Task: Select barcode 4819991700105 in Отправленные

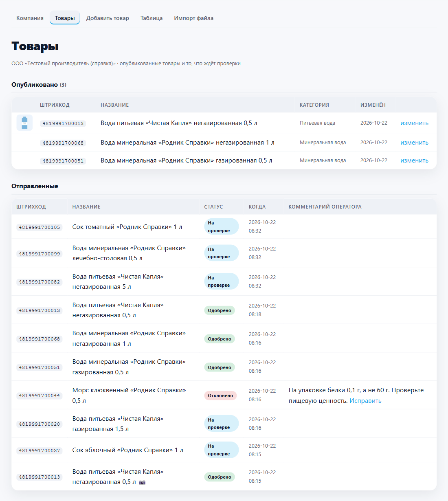Action: (x=40, y=227)
